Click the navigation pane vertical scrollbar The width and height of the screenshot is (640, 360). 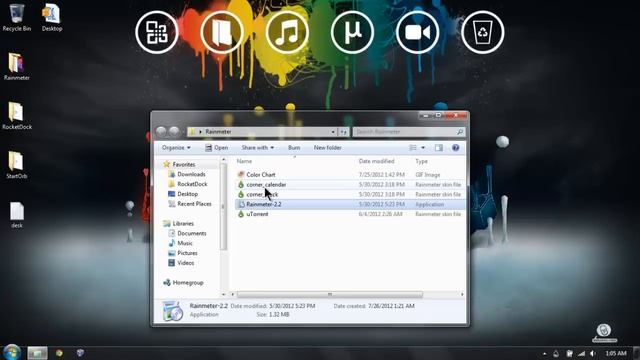[x=223, y=206]
